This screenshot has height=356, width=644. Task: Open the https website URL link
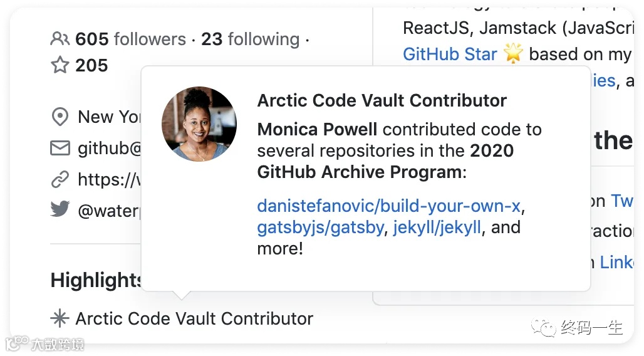109,180
